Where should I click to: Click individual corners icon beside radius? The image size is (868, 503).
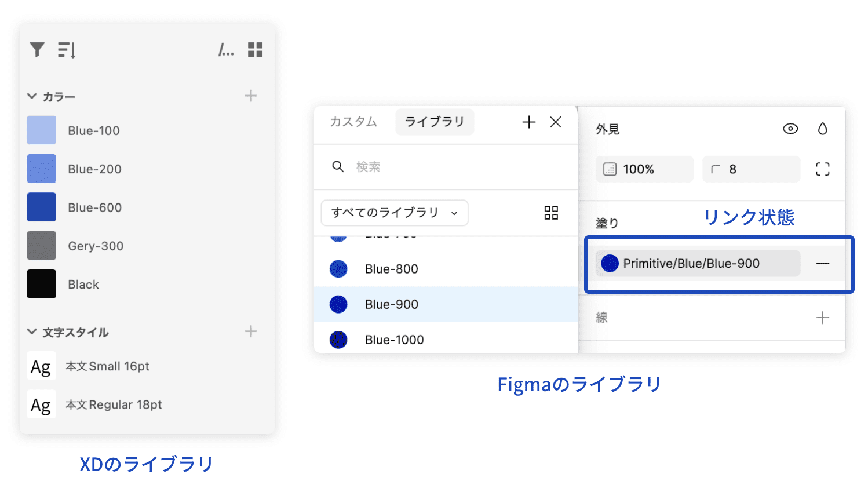click(x=822, y=169)
